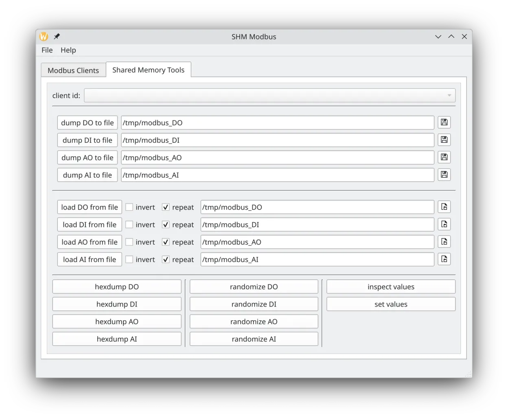Browse file icon for load DI path
Viewport: 508px width, 420px height.
(444, 225)
